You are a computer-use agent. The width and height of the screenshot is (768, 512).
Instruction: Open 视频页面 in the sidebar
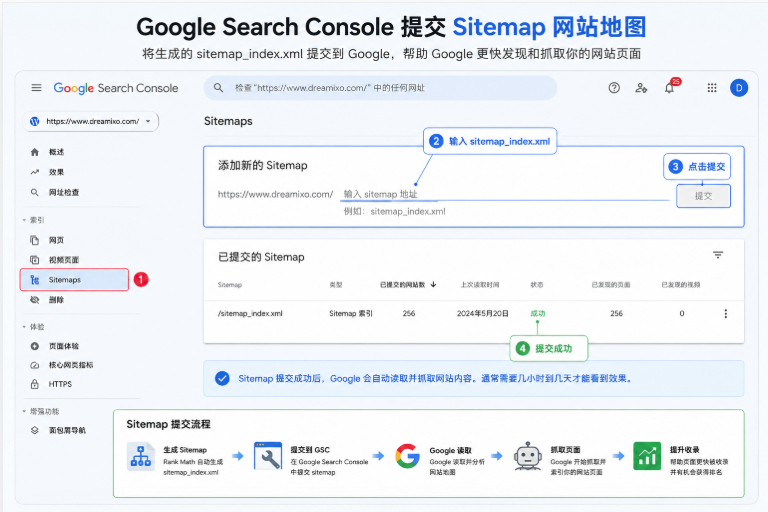(x=64, y=260)
